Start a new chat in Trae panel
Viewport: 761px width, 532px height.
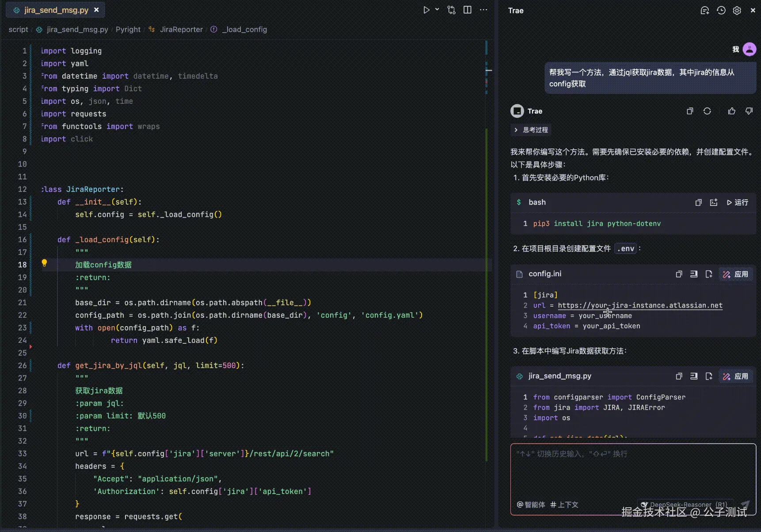[x=705, y=10]
